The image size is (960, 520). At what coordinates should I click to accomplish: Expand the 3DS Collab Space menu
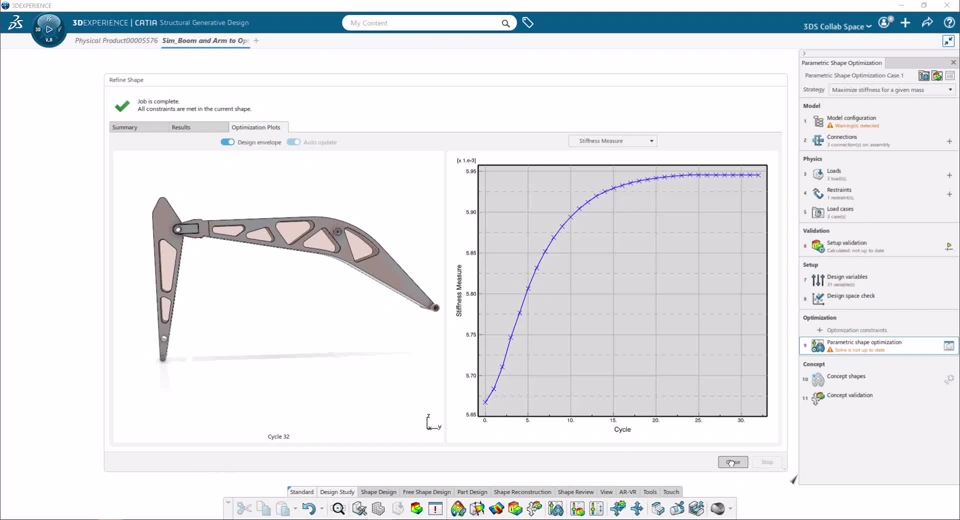pyautogui.click(x=837, y=26)
